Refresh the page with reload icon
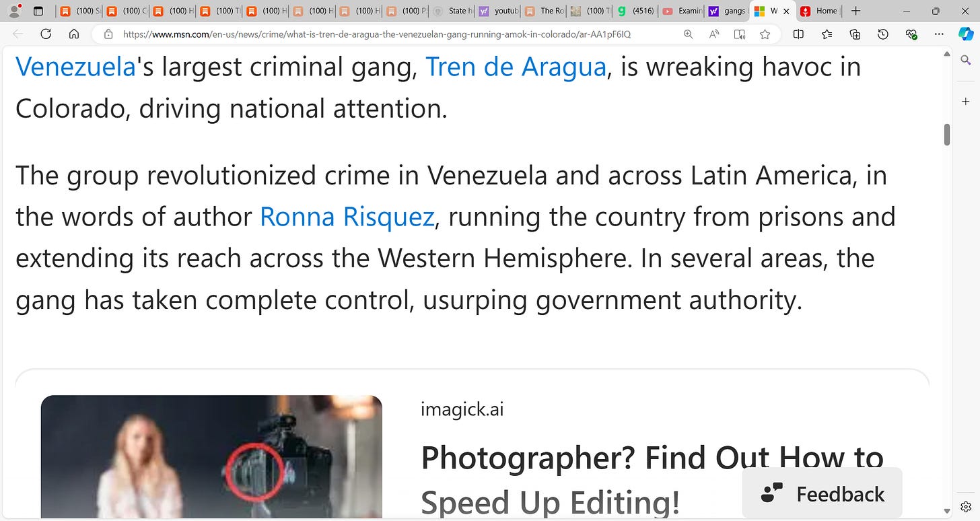This screenshot has height=521, width=980. point(46,34)
